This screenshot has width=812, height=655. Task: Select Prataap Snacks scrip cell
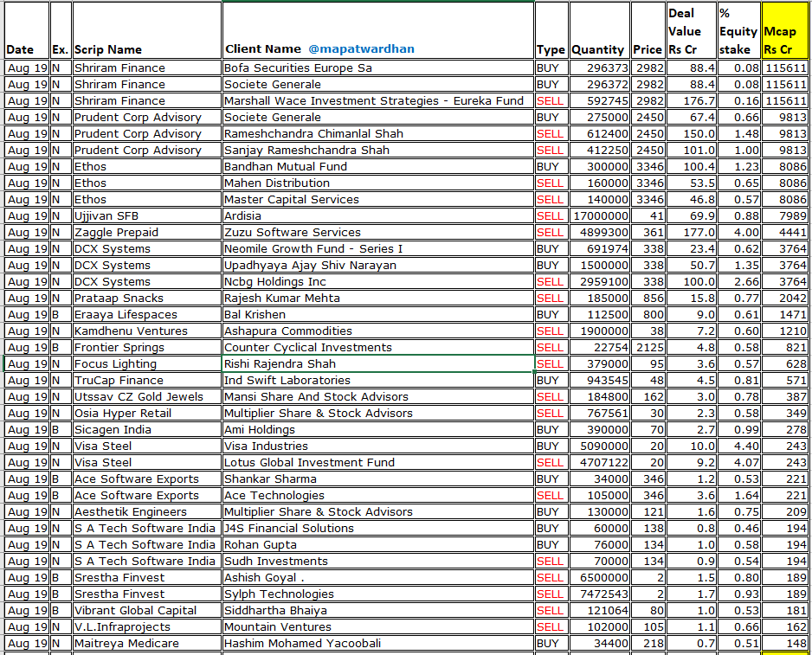coord(147,299)
